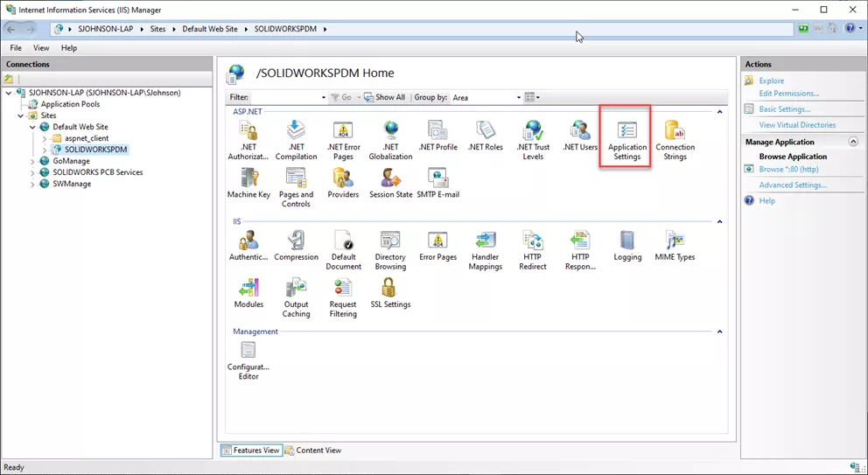Image resolution: width=868 pixels, height=475 pixels.
Task: Collapse the Sites tree node
Action: (x=20, y=115)
